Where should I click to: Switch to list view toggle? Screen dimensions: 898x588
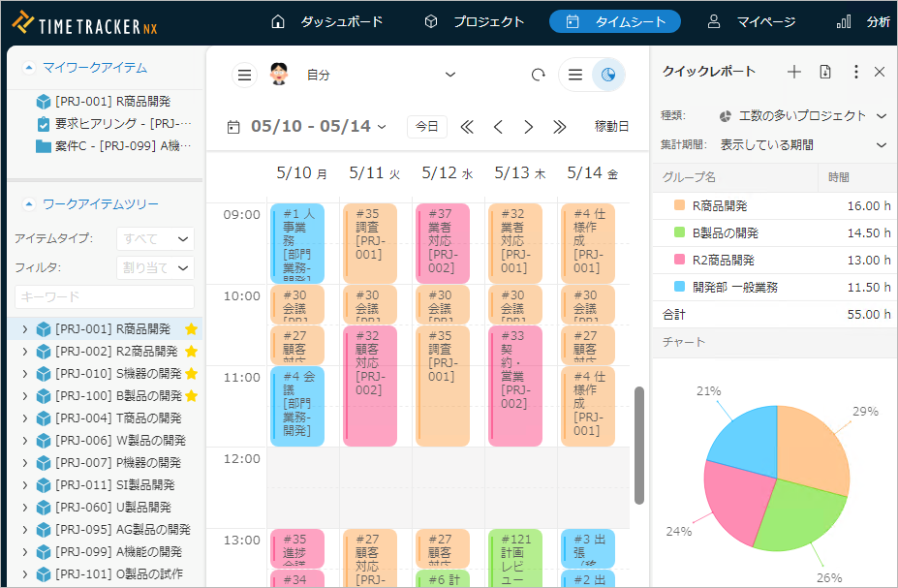(x=575, y=75)
